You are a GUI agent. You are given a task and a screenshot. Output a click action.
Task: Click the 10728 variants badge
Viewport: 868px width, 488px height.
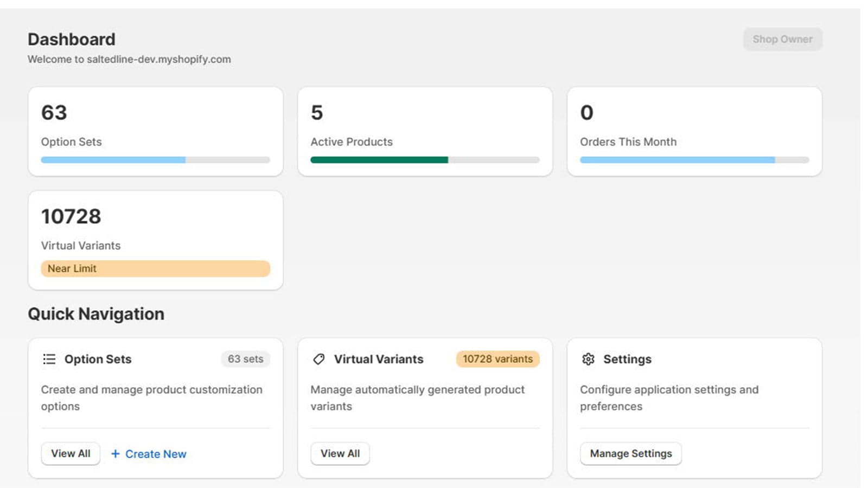(x=497, y=359)
